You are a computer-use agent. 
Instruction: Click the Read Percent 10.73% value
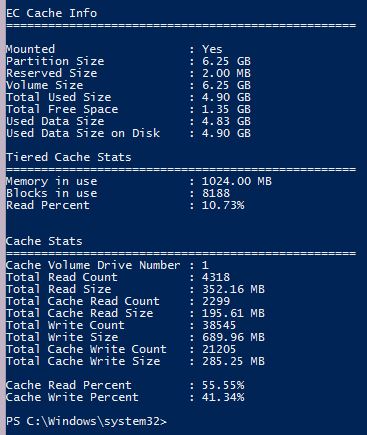[x=223, y=205]
